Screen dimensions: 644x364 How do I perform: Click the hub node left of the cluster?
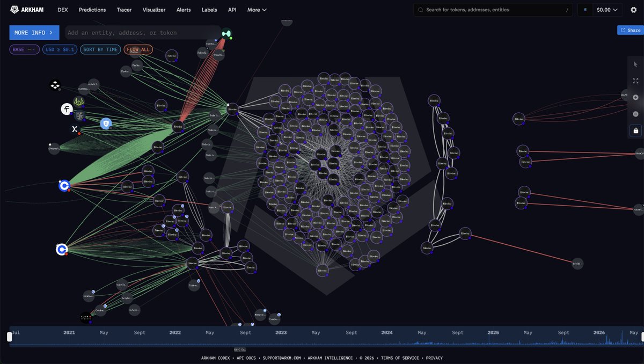(x=232, y=110)
